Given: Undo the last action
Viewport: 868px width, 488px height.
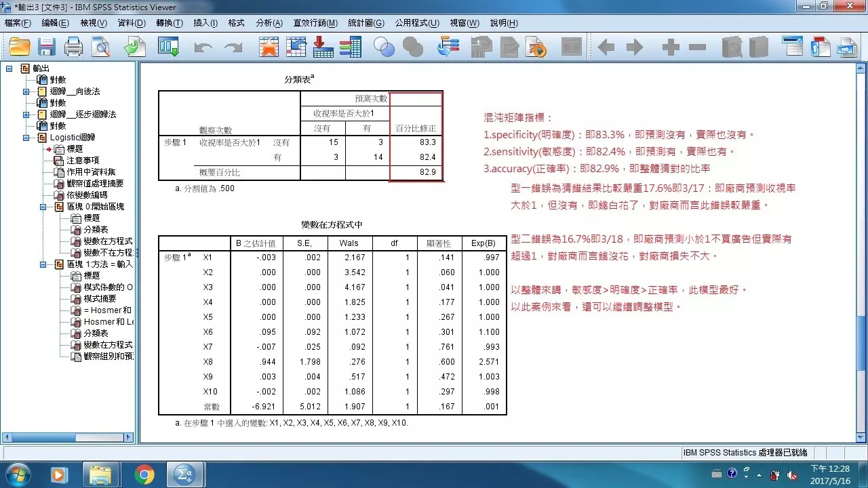Looking at the screenshot, I should pos(201,47).
